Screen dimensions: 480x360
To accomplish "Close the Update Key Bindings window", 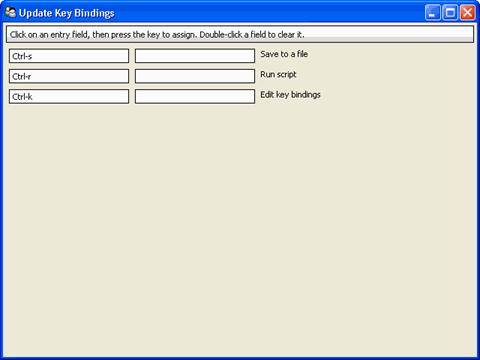I will (467, 13).
